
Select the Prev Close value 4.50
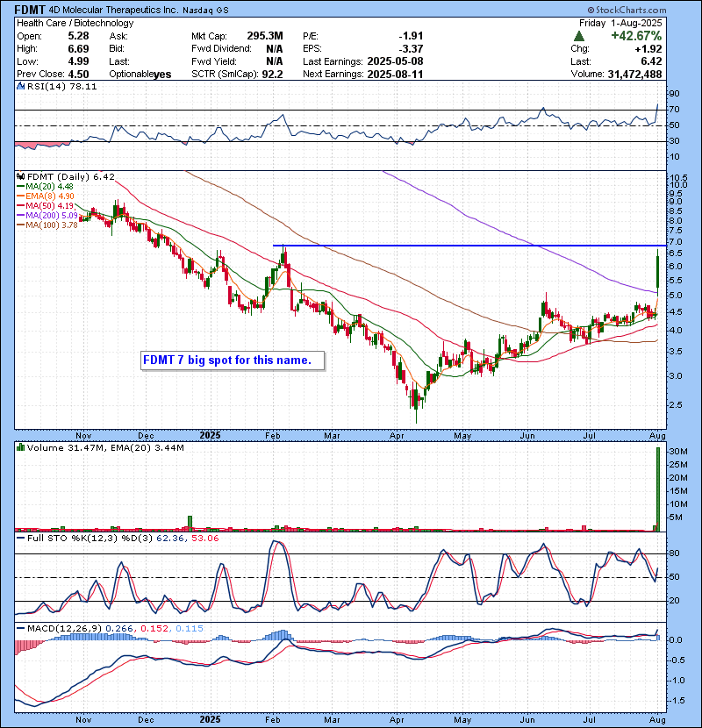(78, 74)
